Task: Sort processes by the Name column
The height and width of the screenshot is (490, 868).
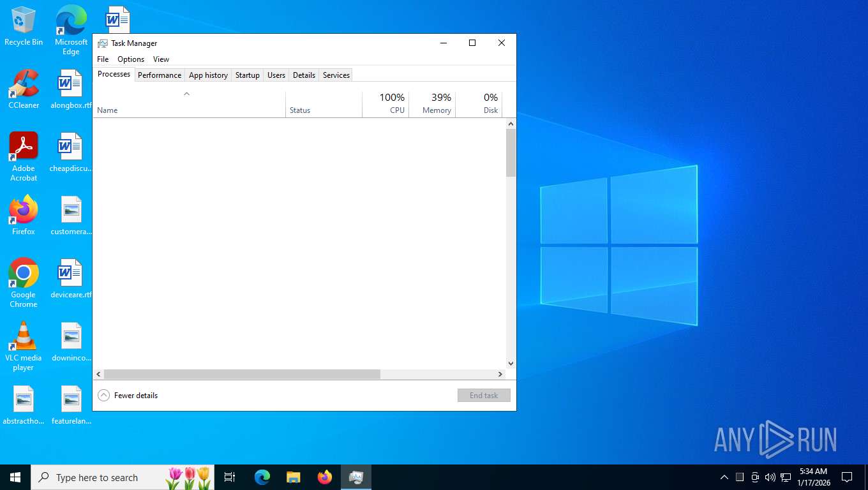Action: click(x=190, y=105)
